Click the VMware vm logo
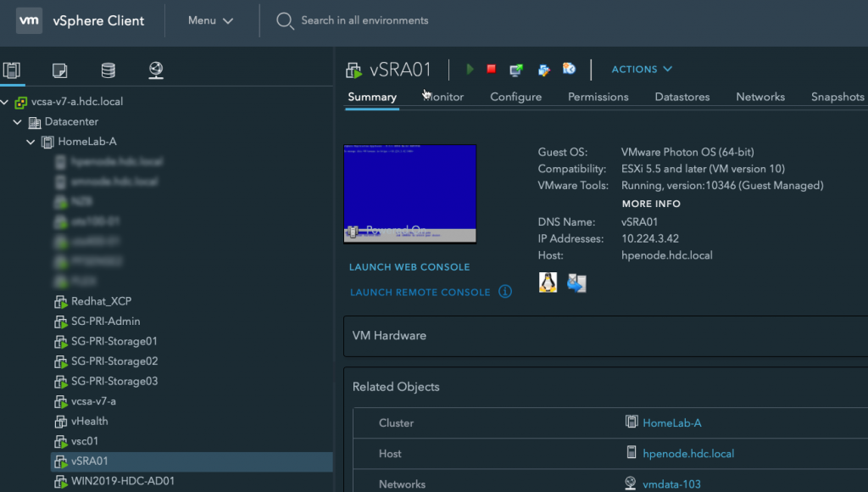The image size is (868, 492). click(29, 21)
